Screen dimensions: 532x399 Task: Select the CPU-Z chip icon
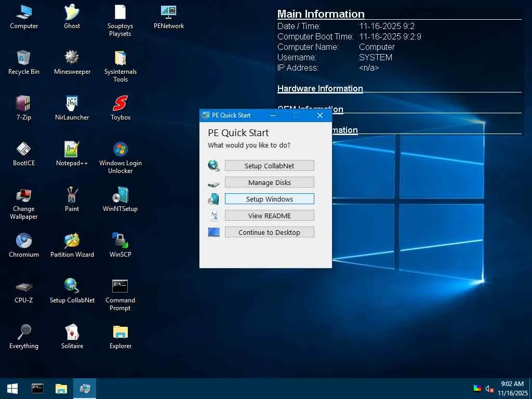[x=24, y=291]
